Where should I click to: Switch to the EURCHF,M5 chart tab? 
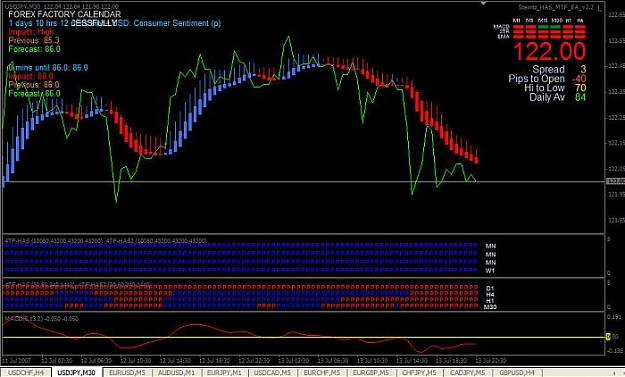coord(321,373)
